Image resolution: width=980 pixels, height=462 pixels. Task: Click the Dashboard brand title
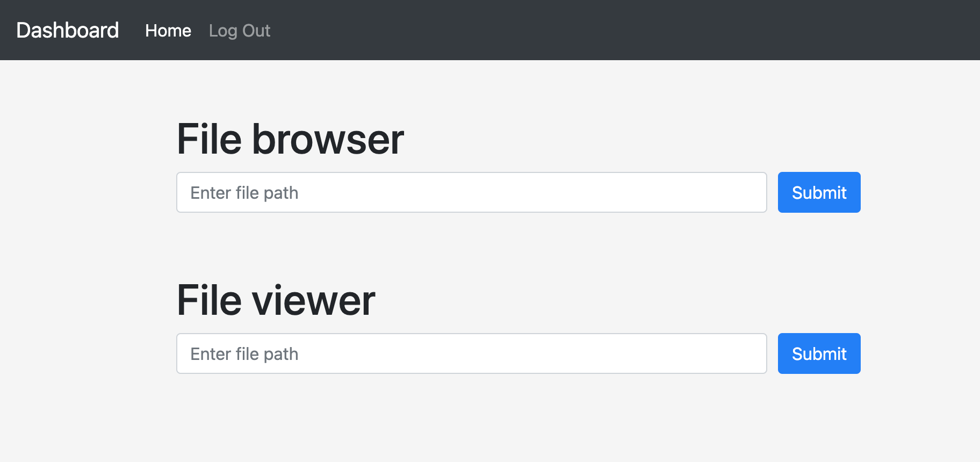pyautogui.click(x=68, y=31)
